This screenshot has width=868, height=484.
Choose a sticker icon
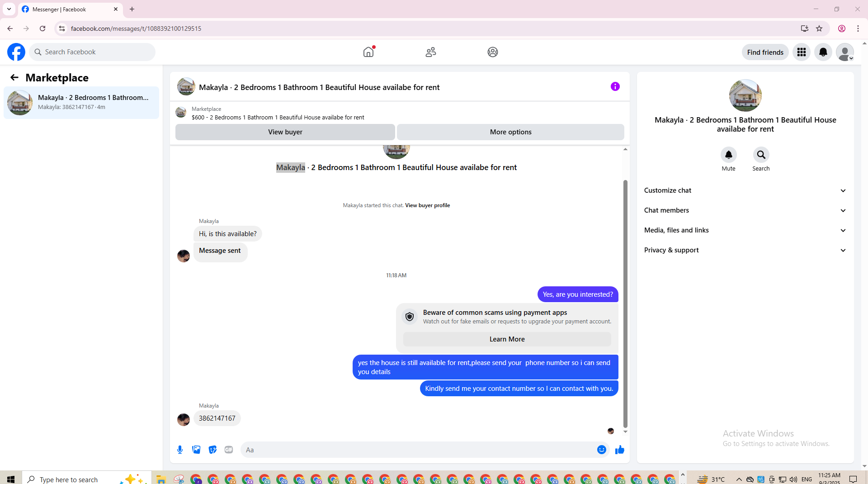tap(212, 450)
